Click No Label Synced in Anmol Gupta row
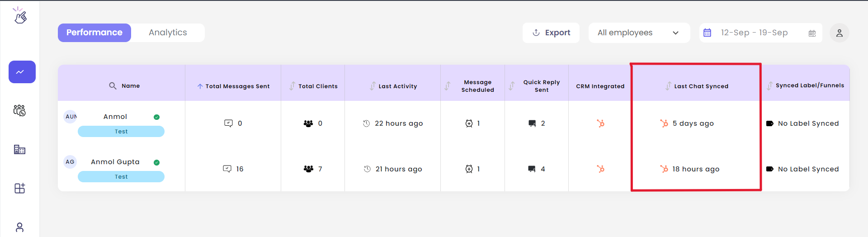The height and width of the screenshot is (237, 868). 808,169
